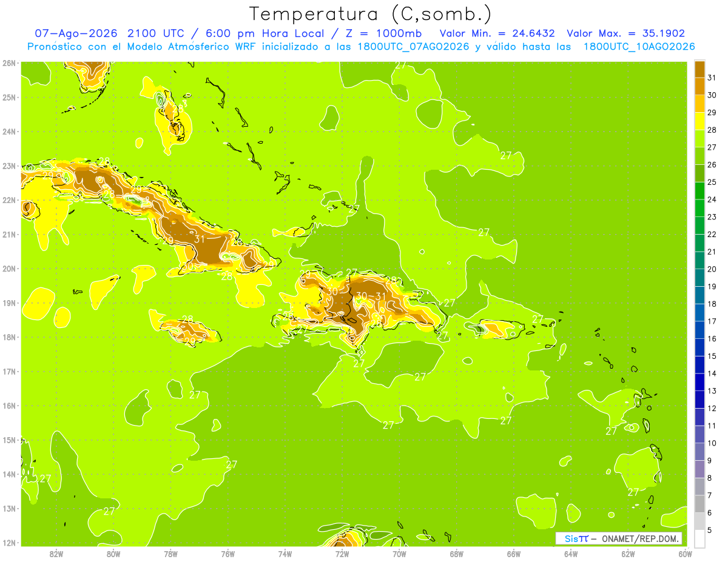Click the 24N latitude axis label
Viewport: 728px width, 562px height.
(8, 131)
